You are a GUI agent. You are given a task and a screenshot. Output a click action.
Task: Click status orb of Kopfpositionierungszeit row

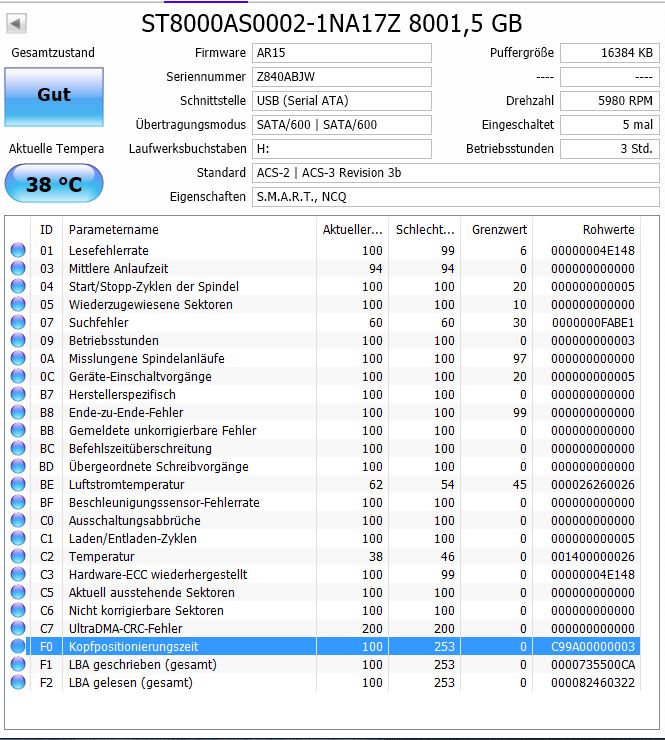pos(18,646)
